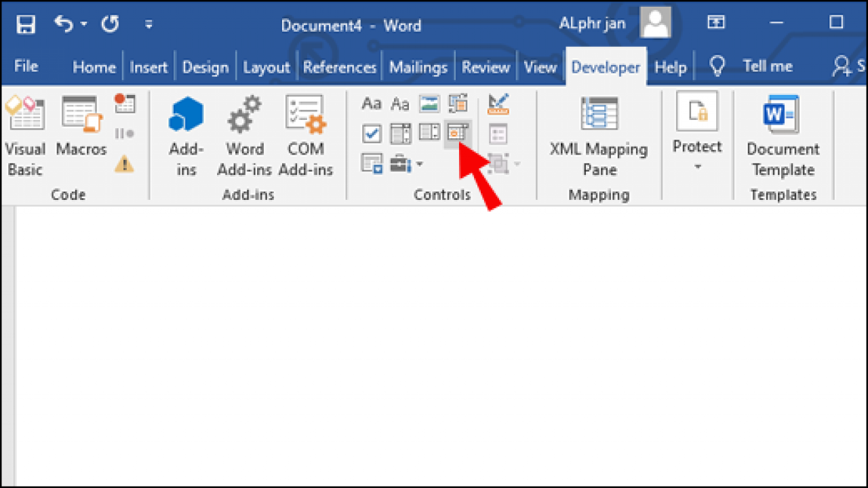Insert a Building Block Gallery content control
The image size is (868, 488).
point(458,103)
